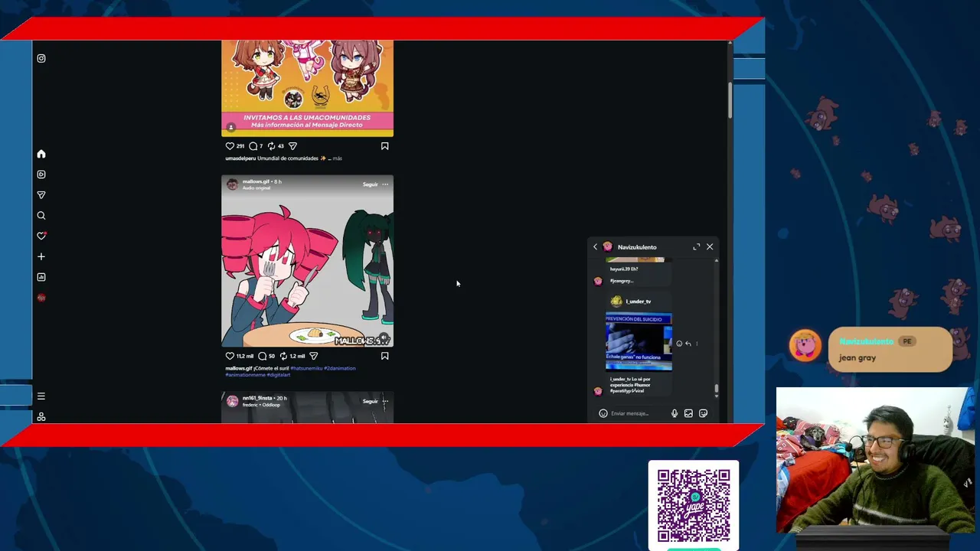Screen dimensions: 980x551
Task: Expand umasdelperu caption with 'más'
Action: [x=338, y=158]
